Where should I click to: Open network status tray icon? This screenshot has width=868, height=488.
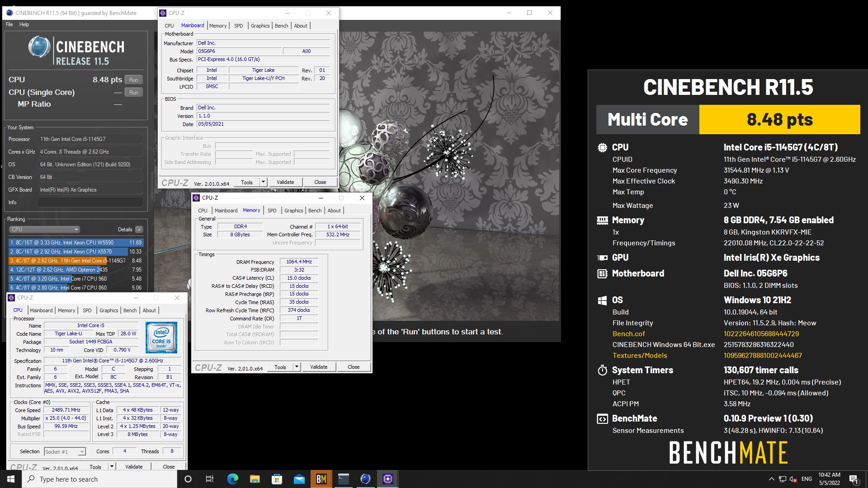[x=782, y=479]
